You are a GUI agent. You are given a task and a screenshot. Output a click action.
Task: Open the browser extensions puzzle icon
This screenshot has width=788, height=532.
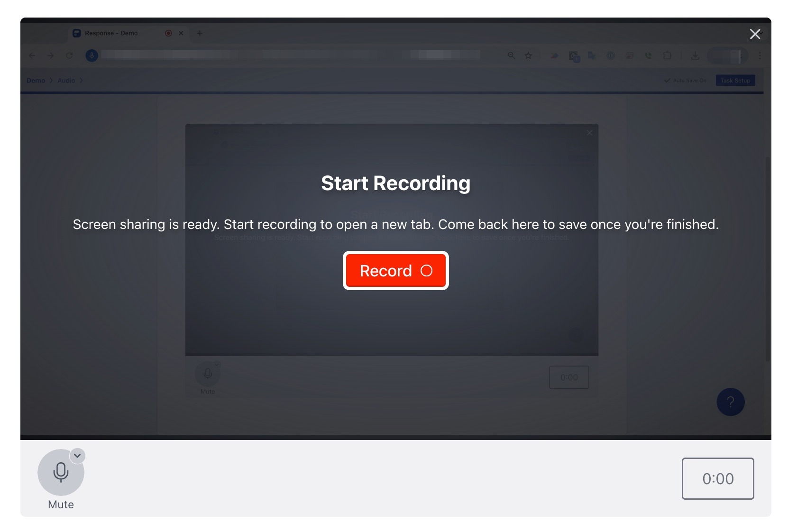667,55
